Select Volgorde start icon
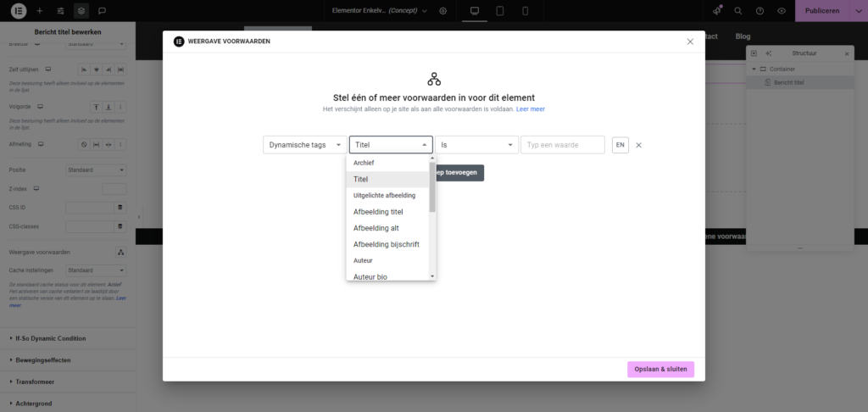Screen dimensions: 868x412 point(96,107)
